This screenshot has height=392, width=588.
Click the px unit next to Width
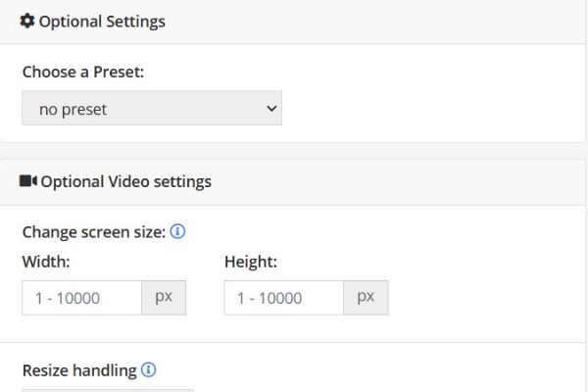164,298
